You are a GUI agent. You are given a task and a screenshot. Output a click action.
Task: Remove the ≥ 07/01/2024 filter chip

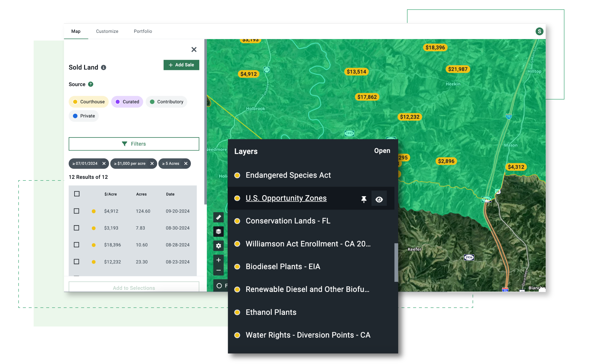pyautogui.click(x=104, y=163)
